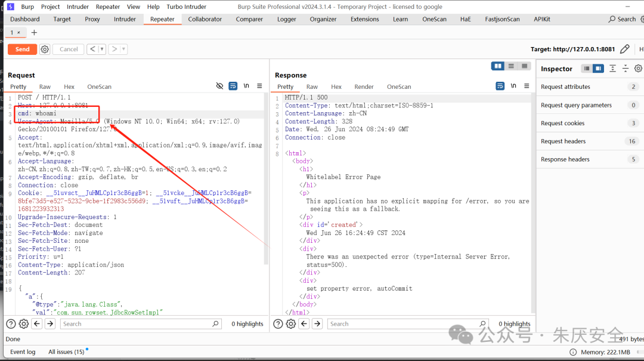Open Repeater send settings gear
Screen dimensions: 644x361
click(x=45, y=50)
